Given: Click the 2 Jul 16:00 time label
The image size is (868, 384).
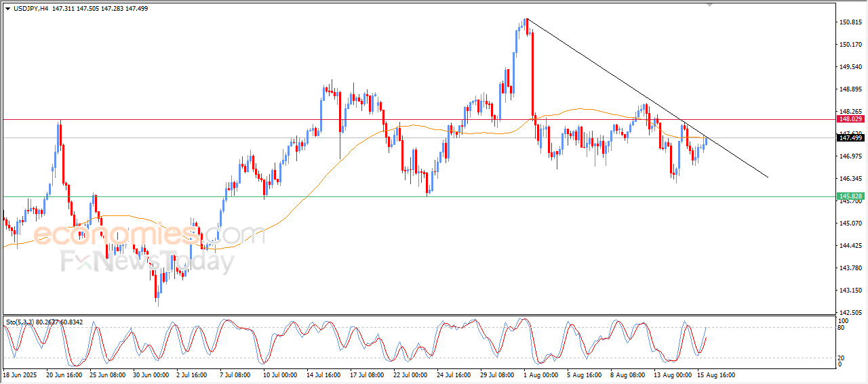Looking at the screenshot, I should pos(193,375).
